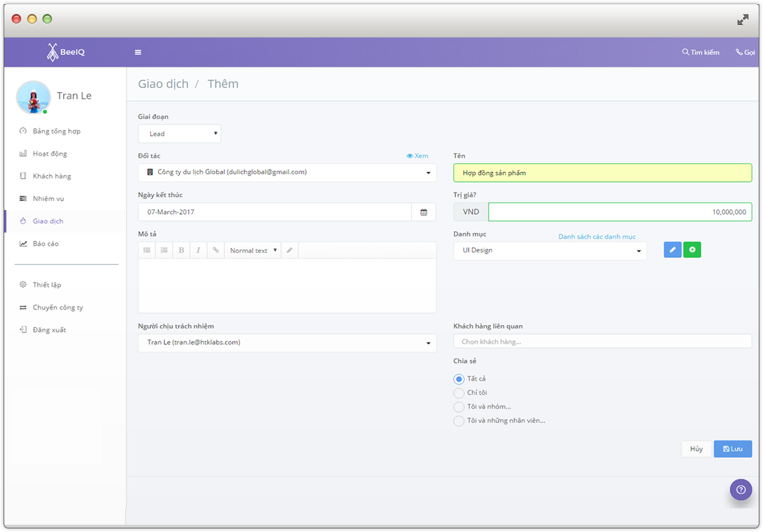Open the Danh mục UI Design dropdown
The height and width of the screenshot is (532, 763).
coord(549,251)
